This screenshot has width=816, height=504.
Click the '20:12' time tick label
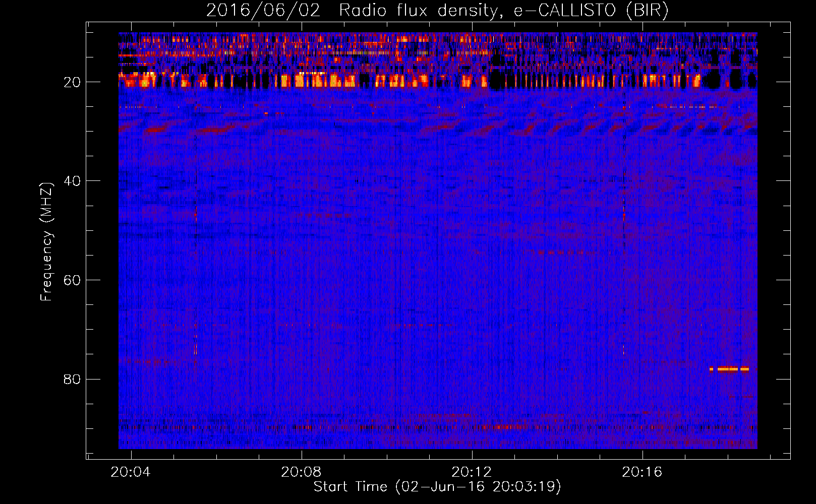tap(472, 472)
